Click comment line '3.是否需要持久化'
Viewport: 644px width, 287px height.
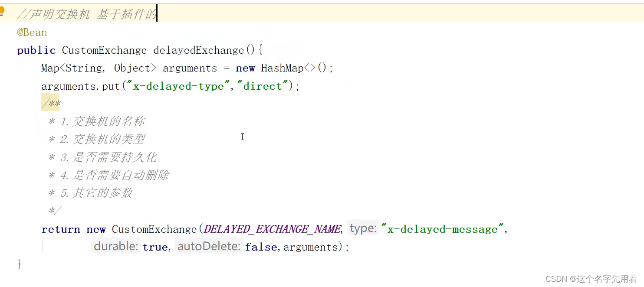tap(108, 157)
